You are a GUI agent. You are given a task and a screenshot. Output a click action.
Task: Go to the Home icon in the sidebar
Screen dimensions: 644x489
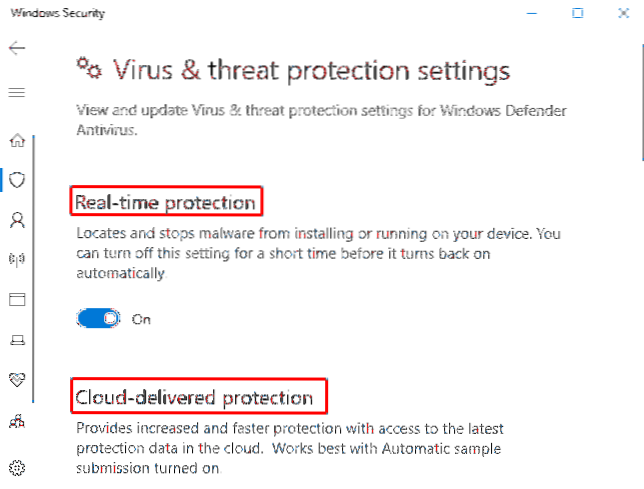coord(16,140)
